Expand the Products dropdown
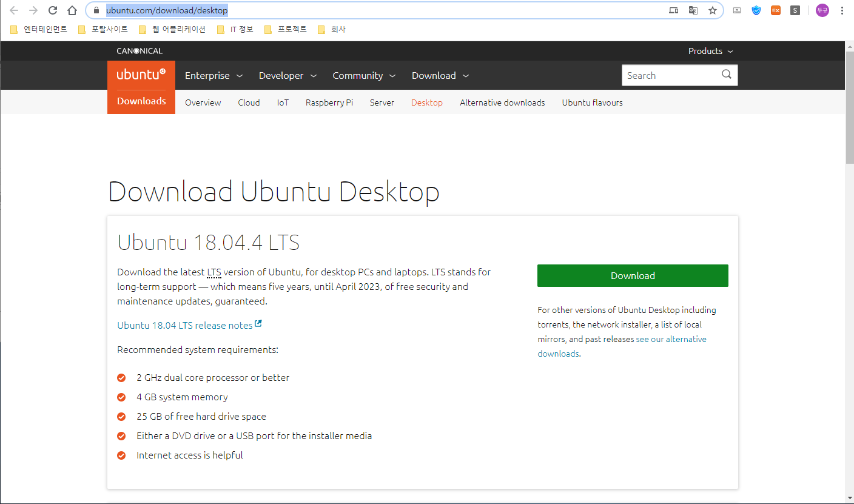 click(710, 51)
